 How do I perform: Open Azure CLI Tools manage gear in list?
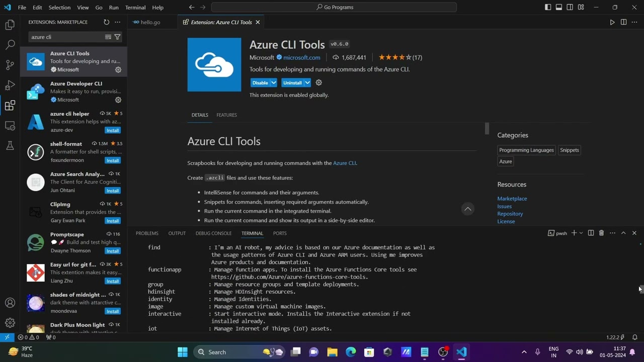[x=118, y=70]
